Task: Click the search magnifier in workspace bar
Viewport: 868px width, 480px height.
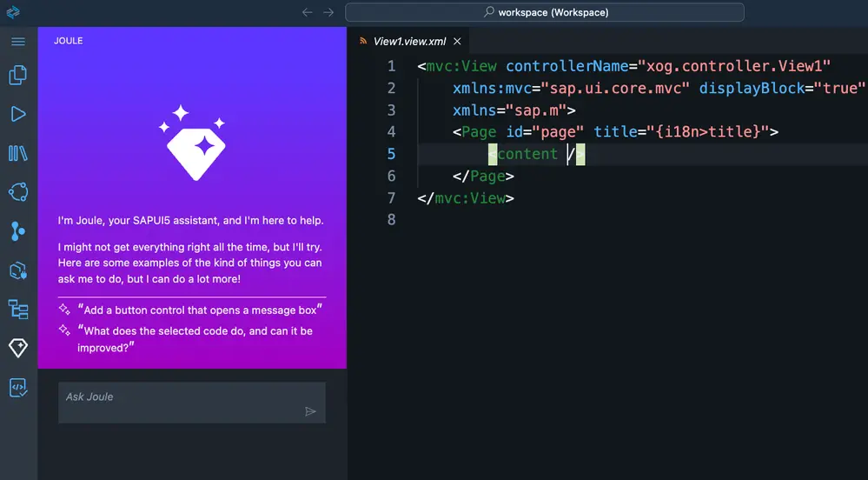Action: click(489, 11)
